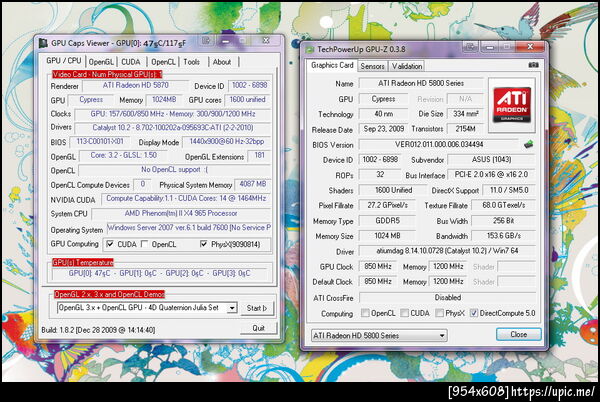Screen dimensions: 600x402
Task: Close the GPU-Z window with the X
Action: tap(530, 47)
